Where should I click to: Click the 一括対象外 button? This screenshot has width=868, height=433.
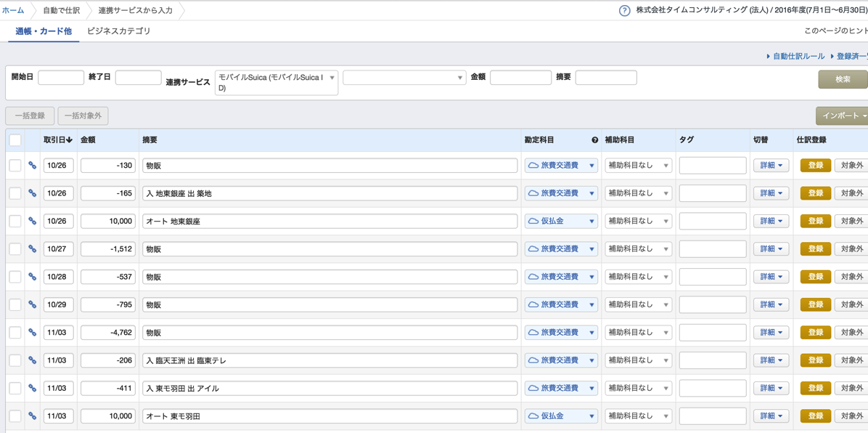83,116
